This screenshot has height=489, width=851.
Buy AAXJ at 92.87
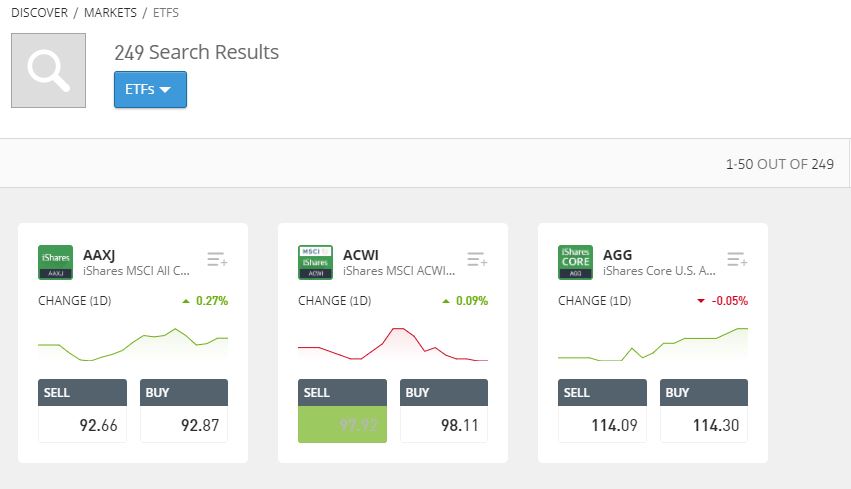coord(184,411)
